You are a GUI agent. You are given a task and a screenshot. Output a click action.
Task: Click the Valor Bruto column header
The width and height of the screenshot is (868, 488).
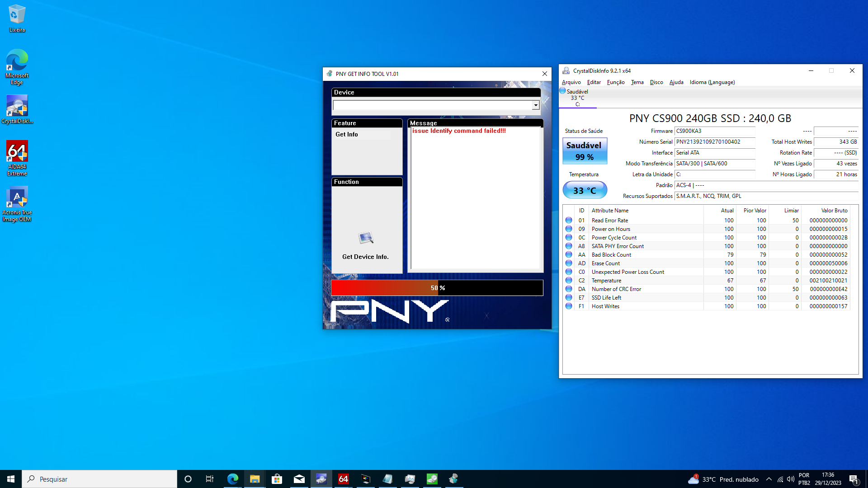pyautogui.click(x=826, y=211)
